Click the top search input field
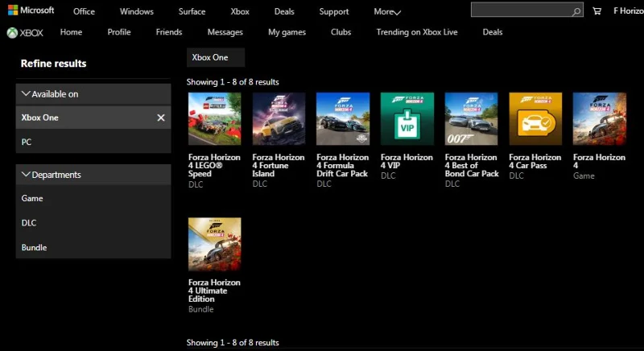The width and height of the screenshot is (644, 351). (520, 10)
